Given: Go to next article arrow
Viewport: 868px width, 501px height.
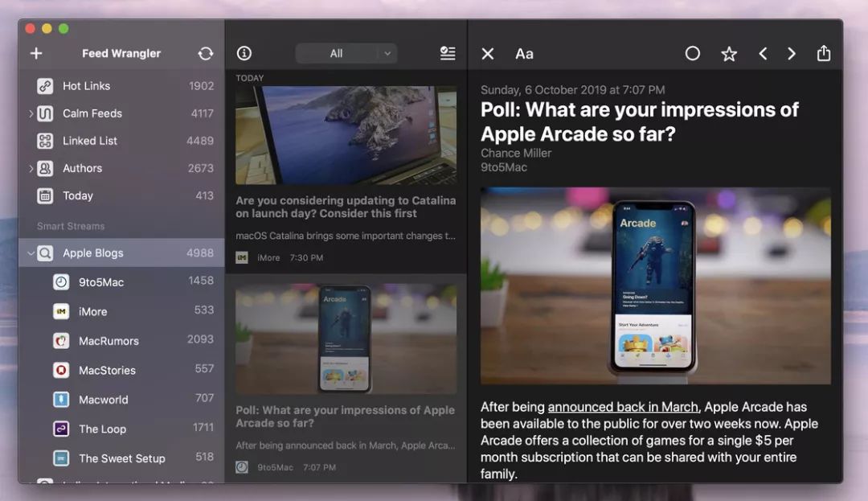Looking at the screenshot, I should 792,54.
